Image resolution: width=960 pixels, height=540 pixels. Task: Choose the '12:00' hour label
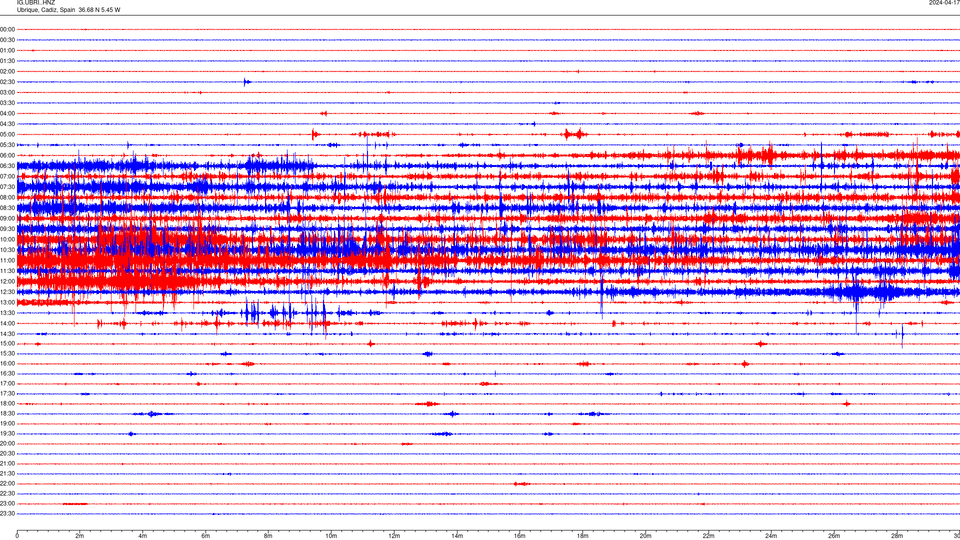point(7,282)
